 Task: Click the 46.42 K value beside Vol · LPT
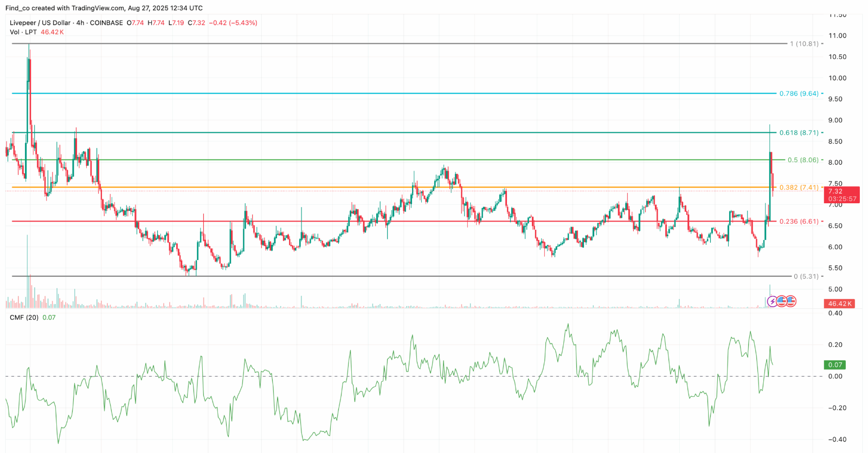pos(53,32)
